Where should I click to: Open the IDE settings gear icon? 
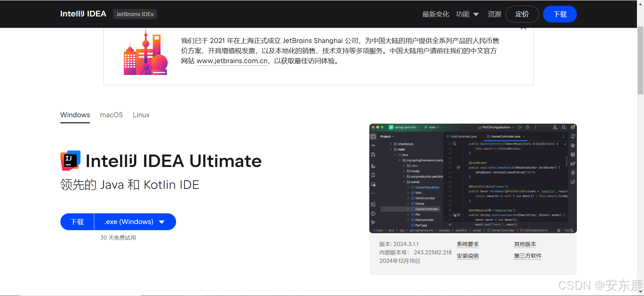point(573,127)
